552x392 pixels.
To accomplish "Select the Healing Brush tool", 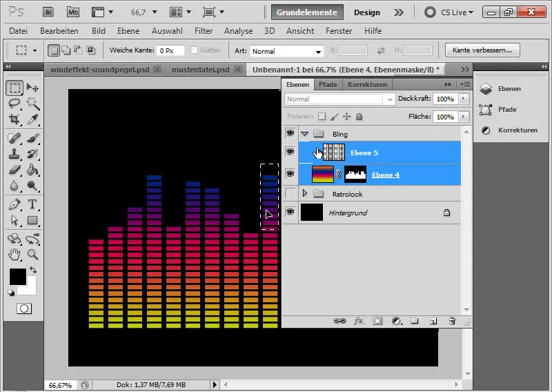I will click(x=14, y=138).
